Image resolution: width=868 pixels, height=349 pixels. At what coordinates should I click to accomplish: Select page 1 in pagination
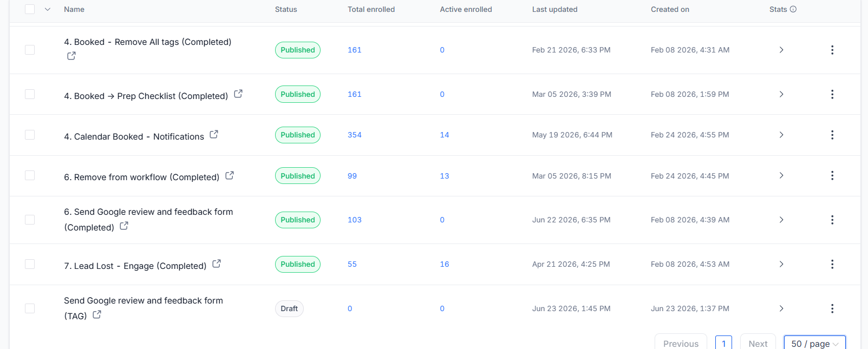(723, 343)
